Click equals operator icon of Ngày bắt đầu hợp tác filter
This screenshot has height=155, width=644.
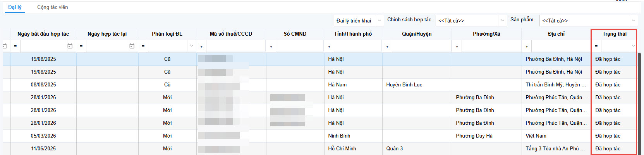click(x=15, y=46)
